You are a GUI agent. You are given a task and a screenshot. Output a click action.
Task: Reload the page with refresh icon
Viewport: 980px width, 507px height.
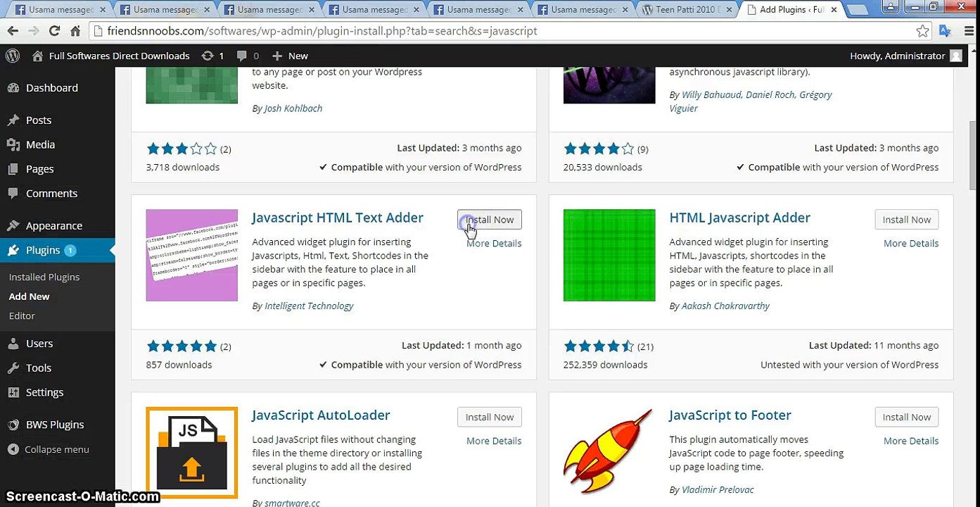point(54,31)
